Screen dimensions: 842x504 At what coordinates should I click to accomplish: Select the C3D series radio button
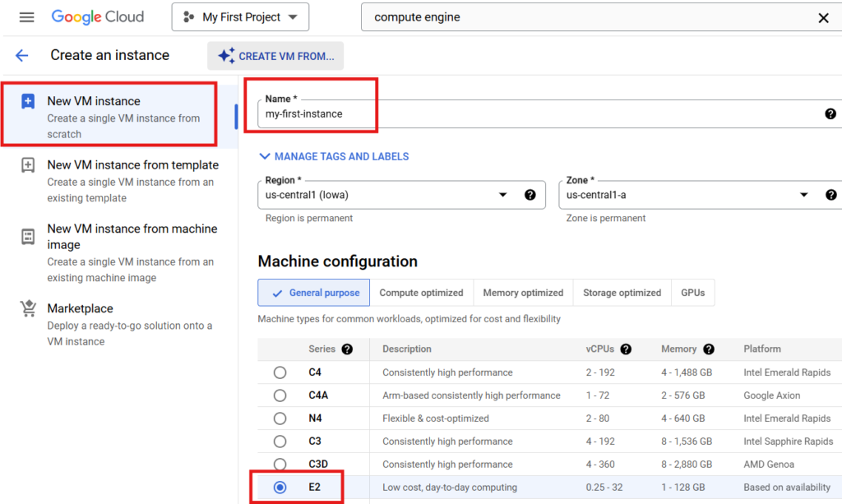(x=280, y=465)
